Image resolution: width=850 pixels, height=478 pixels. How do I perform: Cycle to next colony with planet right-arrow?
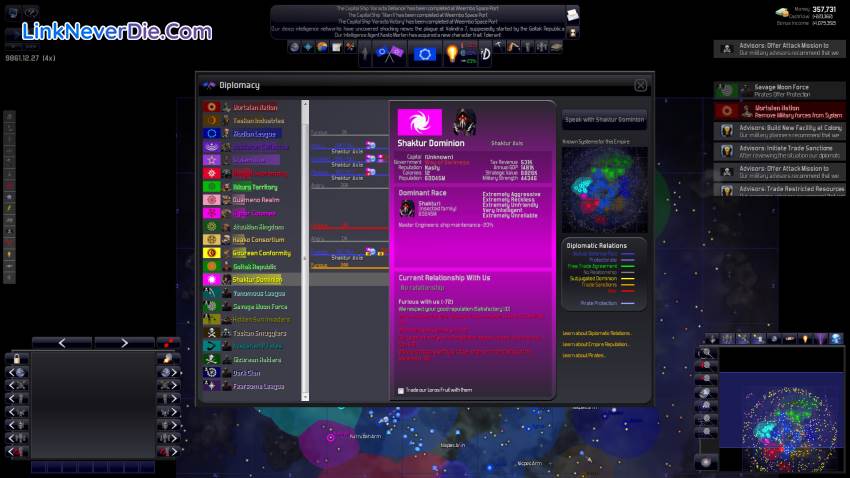point(169,372)
